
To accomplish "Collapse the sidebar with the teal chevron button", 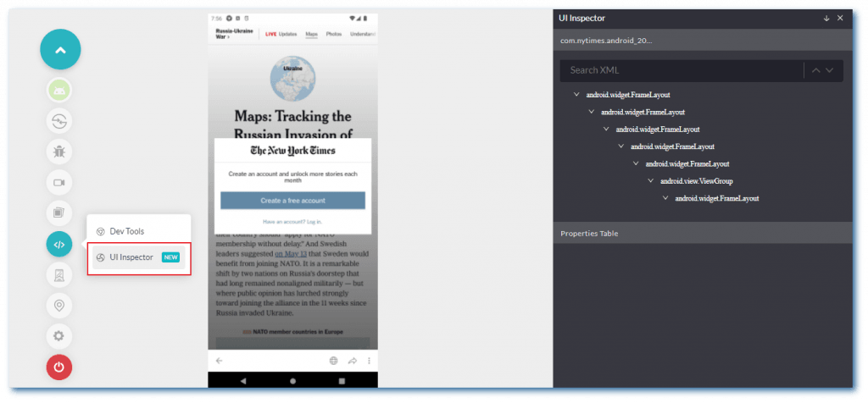I will [59, 50].
